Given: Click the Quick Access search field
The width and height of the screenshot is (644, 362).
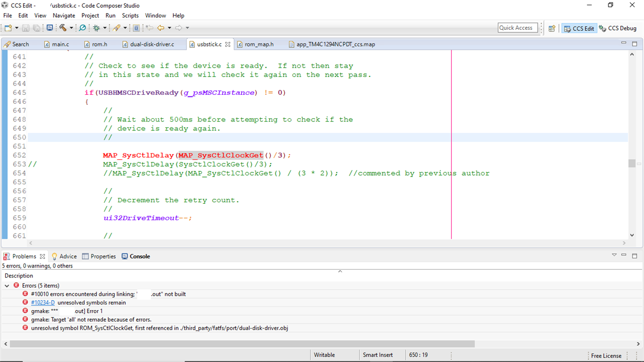Looking at the screenshot, I should (x=518, y=28).
